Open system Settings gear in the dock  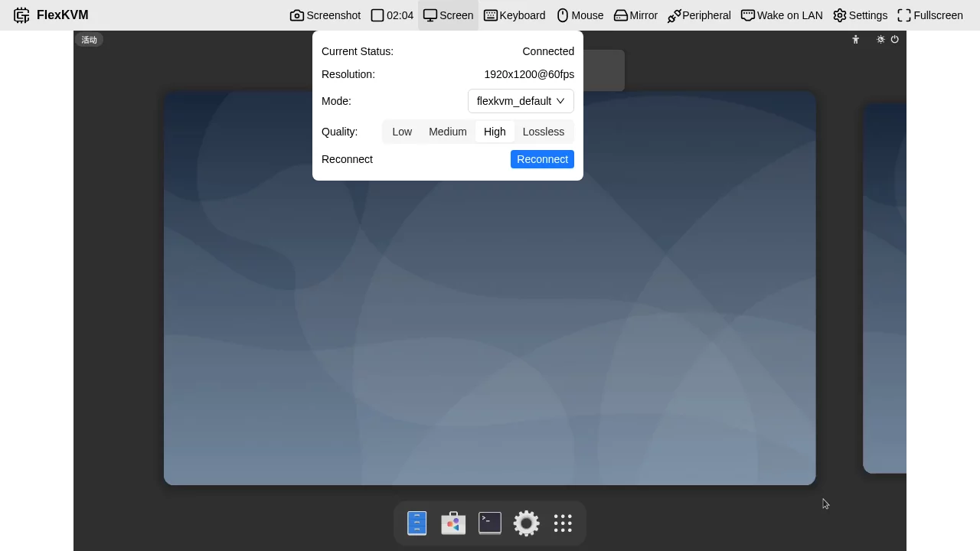tap(526, 523)
